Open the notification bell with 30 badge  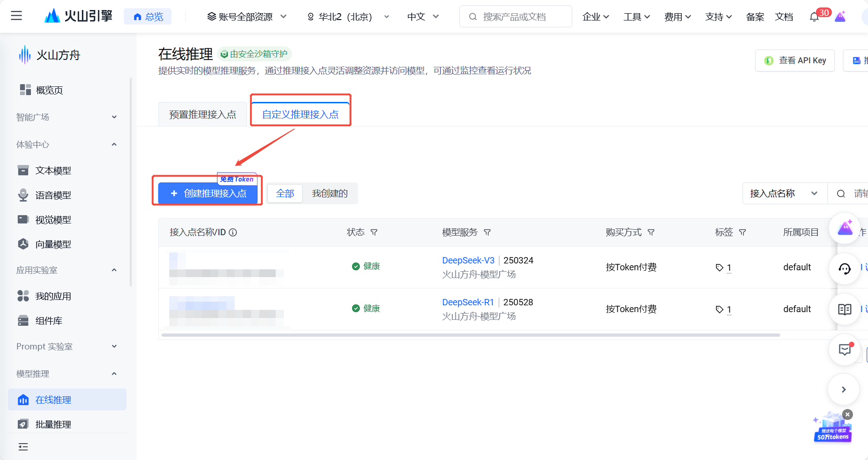click(x=814, y=17)
